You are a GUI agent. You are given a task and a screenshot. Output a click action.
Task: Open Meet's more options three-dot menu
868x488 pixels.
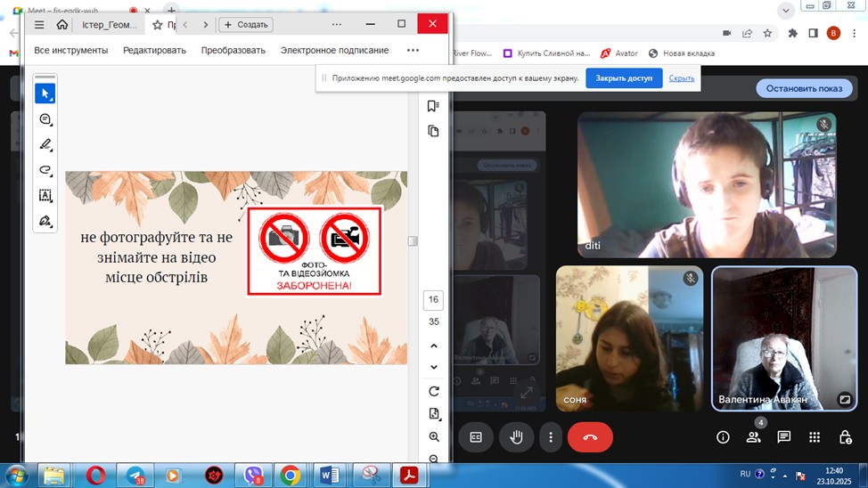click(x=552, y=437)
